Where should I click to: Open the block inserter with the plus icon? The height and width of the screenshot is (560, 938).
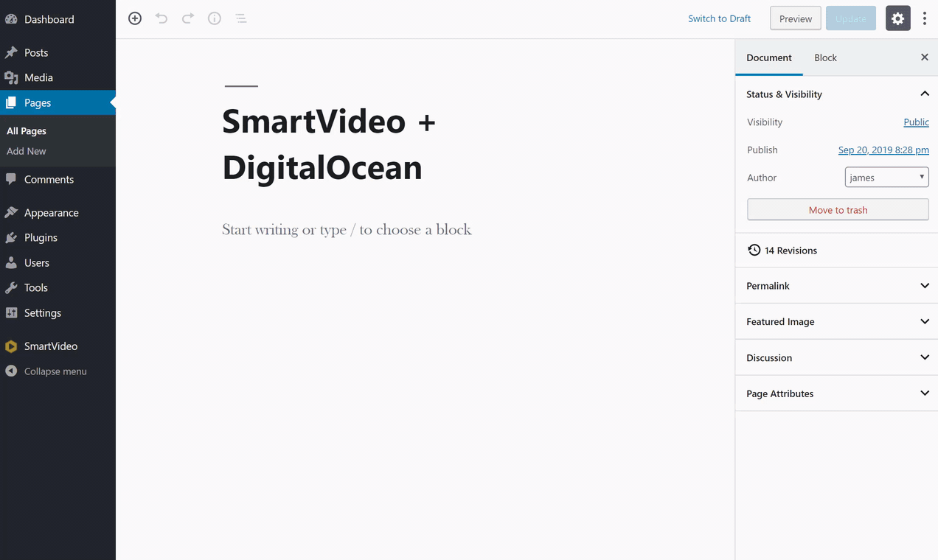tap(135, 18)
